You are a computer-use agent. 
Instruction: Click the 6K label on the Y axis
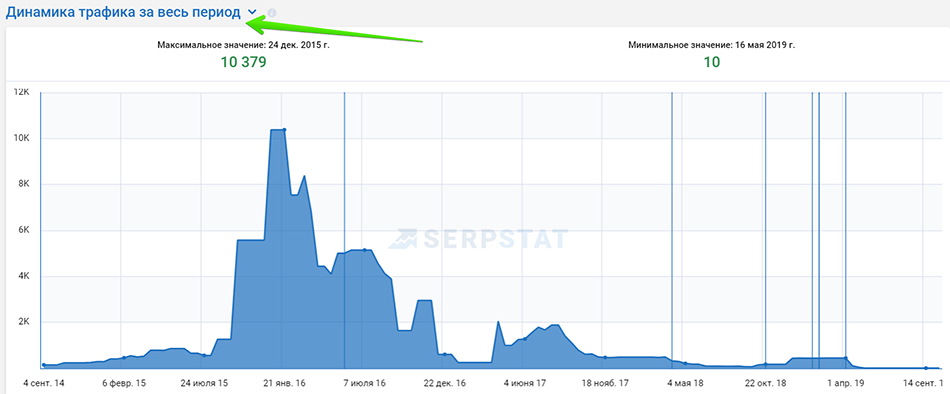tap(24, 230)
